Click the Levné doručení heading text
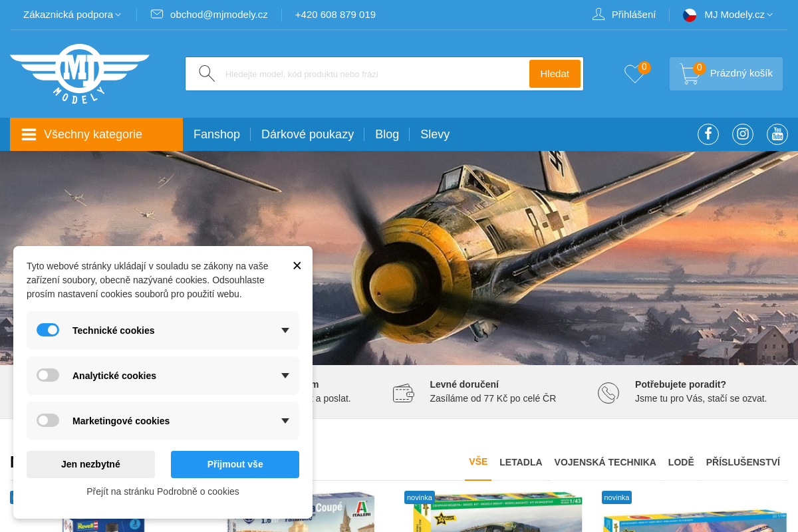The height and width of the screenshot is (532, 798). tap(464, 384)
